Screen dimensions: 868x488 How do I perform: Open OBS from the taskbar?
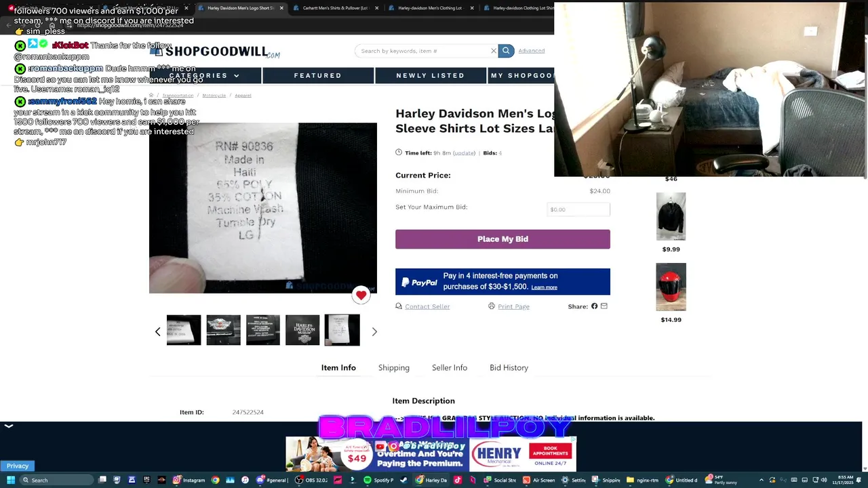click(x=311, y=480)
